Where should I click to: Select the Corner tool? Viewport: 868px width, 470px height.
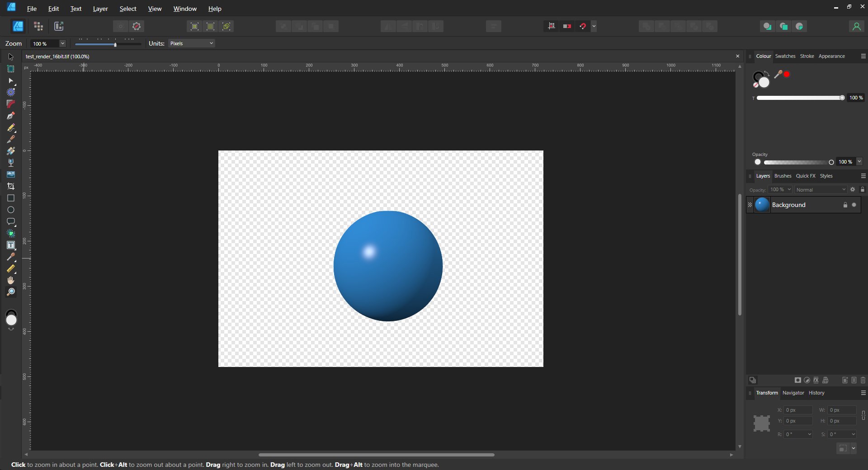(x=11, y=104)
